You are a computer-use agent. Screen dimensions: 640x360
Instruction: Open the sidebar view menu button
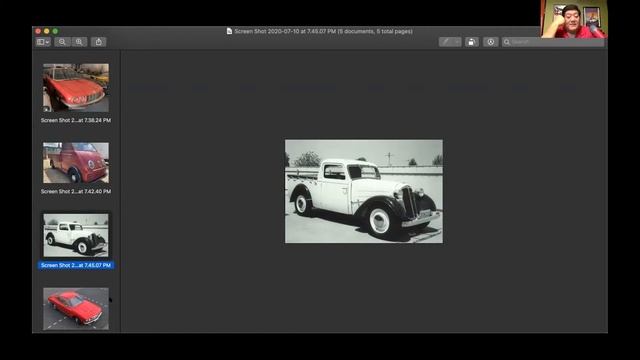click(43, 42)
